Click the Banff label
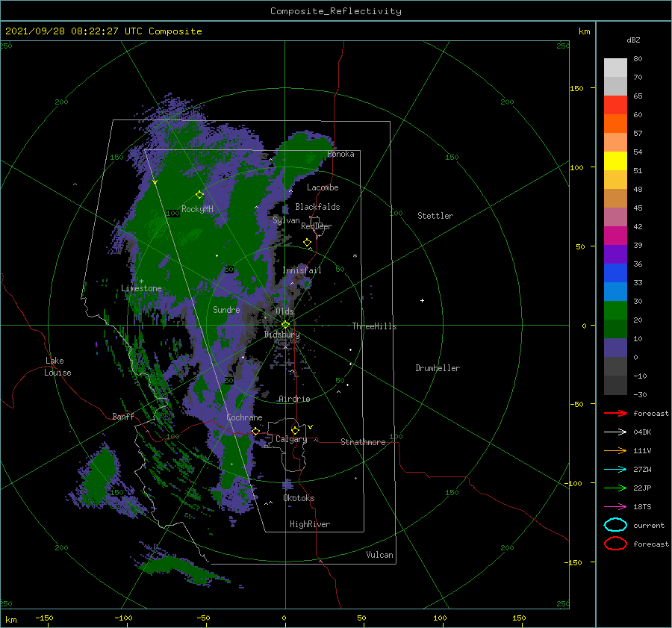Screen dimensions: 672x628 (123, 416)
